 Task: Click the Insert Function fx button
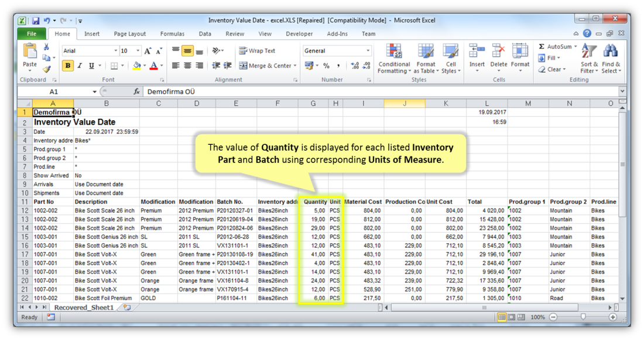(136, 91)
